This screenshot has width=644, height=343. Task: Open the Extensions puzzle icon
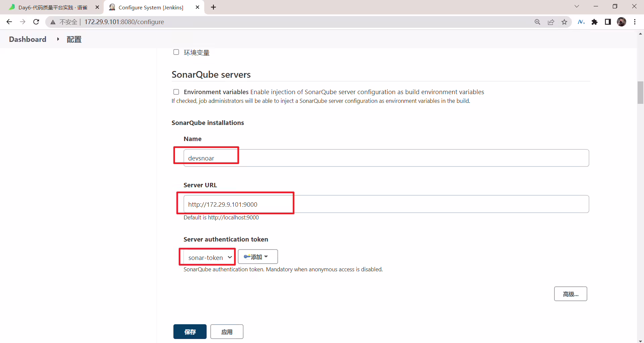point(594,22)
